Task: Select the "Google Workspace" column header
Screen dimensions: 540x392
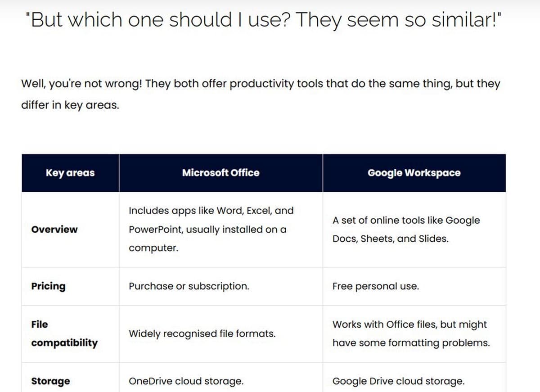Action: coord(414,173)
